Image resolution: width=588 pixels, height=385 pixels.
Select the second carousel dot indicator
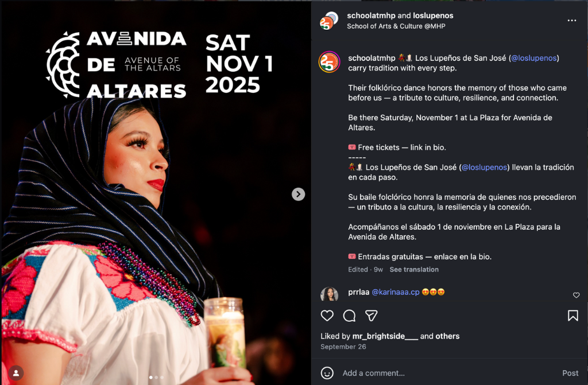[156, 378]
